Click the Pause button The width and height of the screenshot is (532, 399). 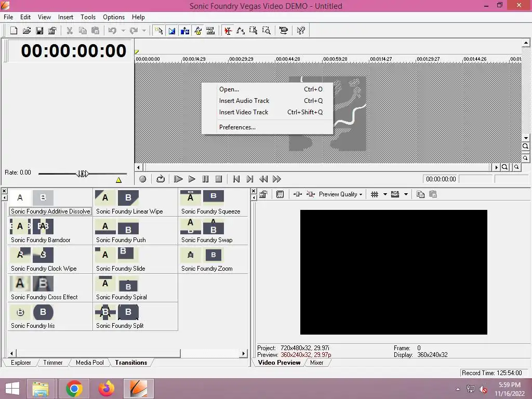click(205, 179)
